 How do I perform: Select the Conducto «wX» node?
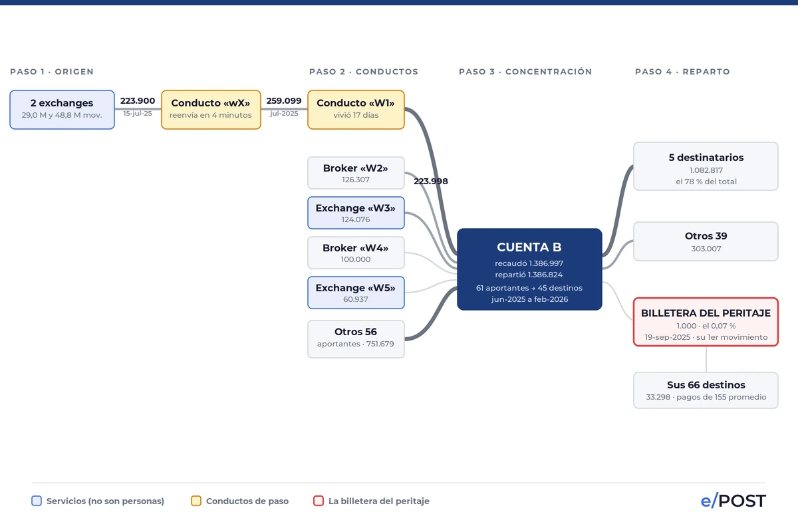point(211,110)
